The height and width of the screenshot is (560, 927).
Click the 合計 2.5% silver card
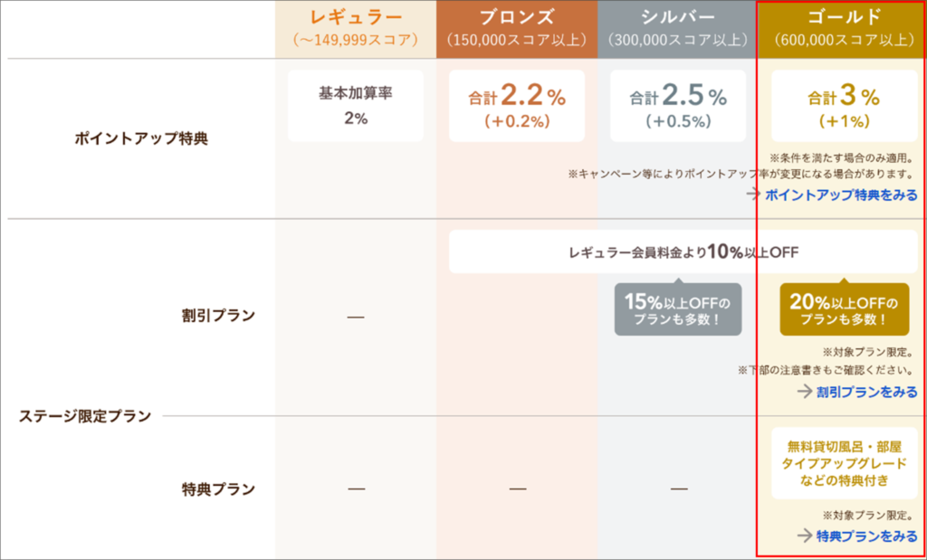pyautogui.click(x=678, y=106)
